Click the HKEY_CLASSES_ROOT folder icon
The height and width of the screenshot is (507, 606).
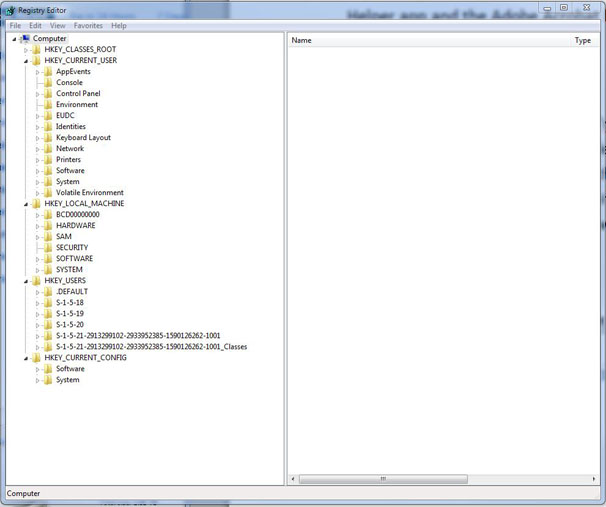36,49
